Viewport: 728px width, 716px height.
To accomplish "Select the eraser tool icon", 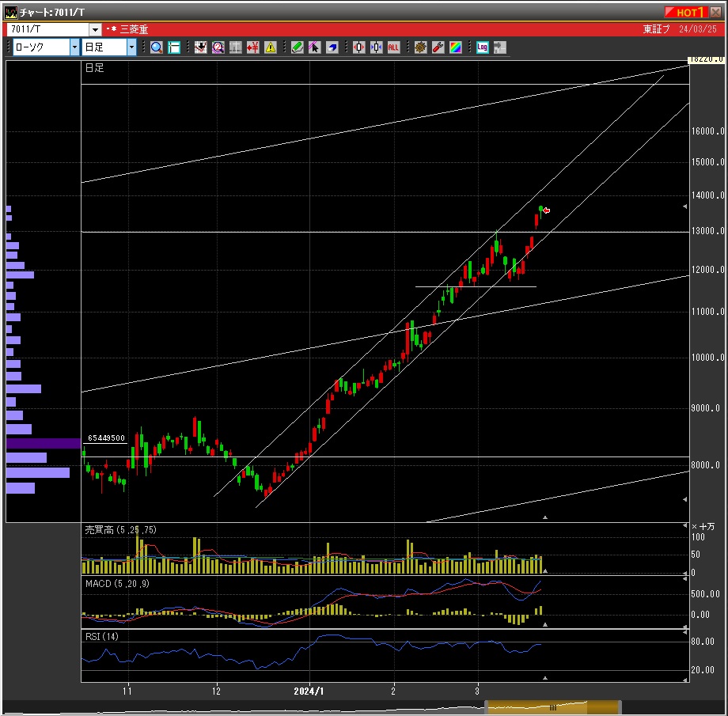I will [332, 47].
